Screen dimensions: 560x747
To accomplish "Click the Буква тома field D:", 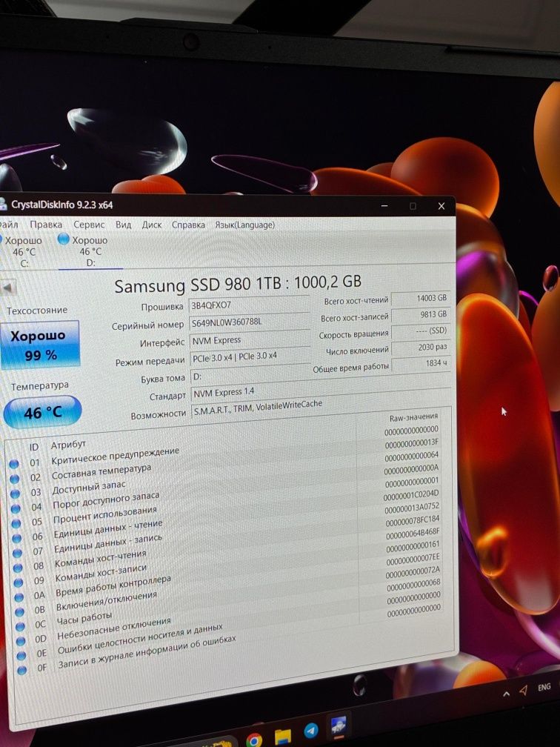I will (250, 376).
